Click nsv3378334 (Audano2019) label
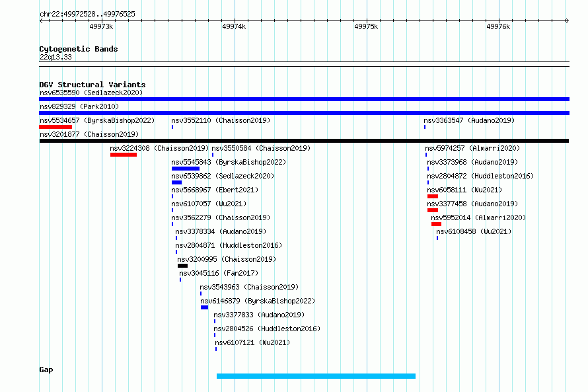This screenshot has height=392, width=588. point(221,231)
